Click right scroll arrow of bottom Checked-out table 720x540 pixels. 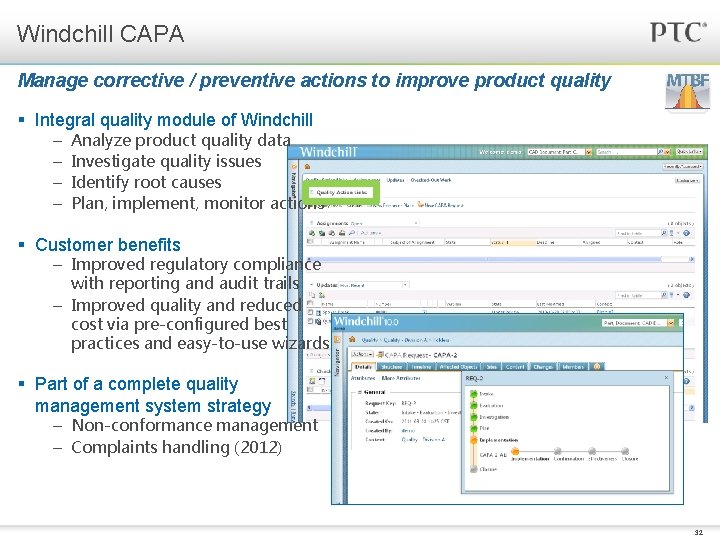[692, 407]
